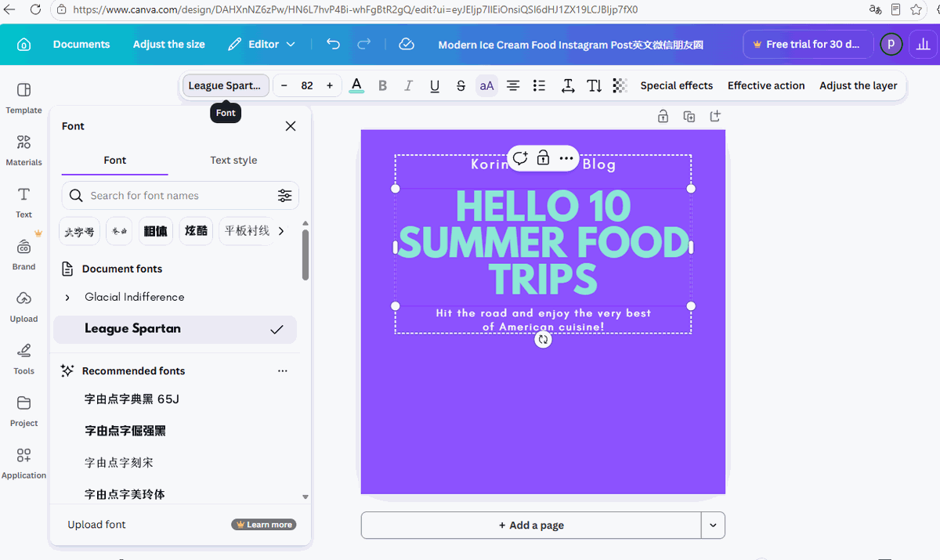Open Special effects
The height and width of the screenshot is (560, 940).
[677, 85]
